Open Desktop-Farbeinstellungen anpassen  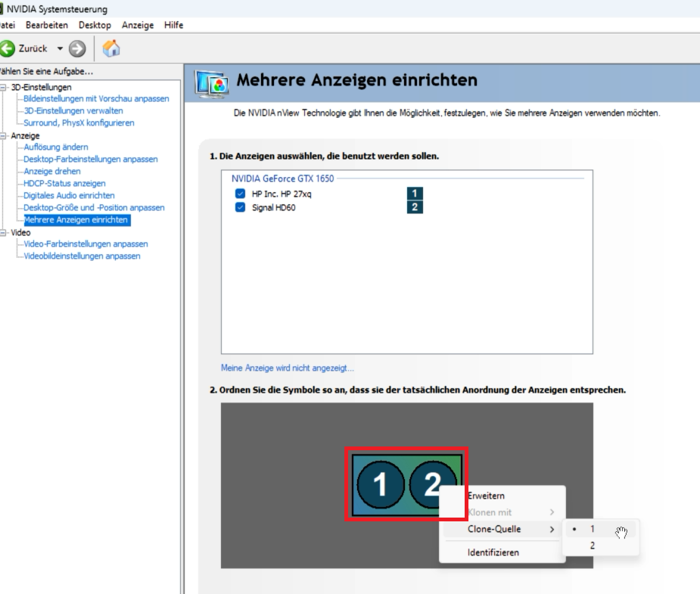91,159
